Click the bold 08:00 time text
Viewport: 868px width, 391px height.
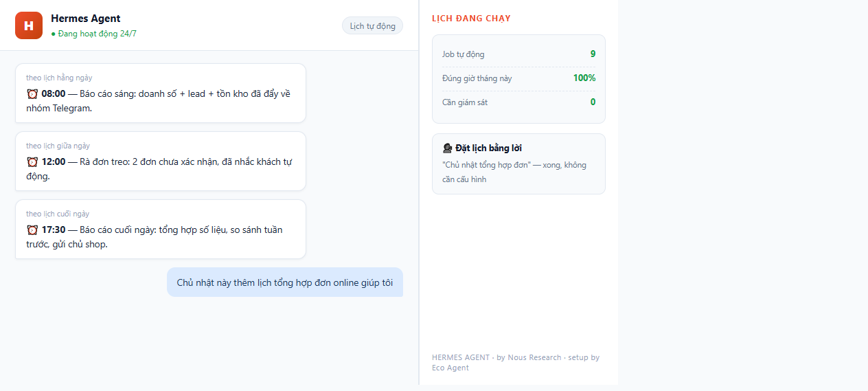point(54,93)
